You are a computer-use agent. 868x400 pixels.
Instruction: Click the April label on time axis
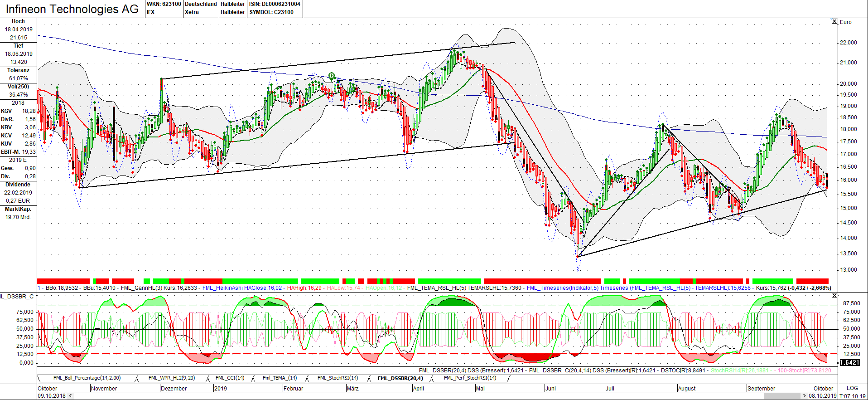coord(419,388)
